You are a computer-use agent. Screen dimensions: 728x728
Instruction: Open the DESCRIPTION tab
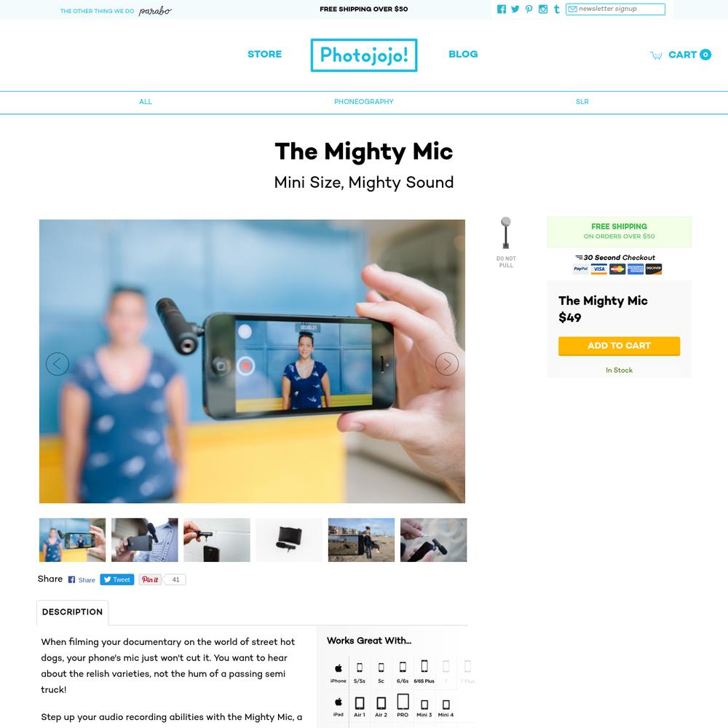pos(72,612)
